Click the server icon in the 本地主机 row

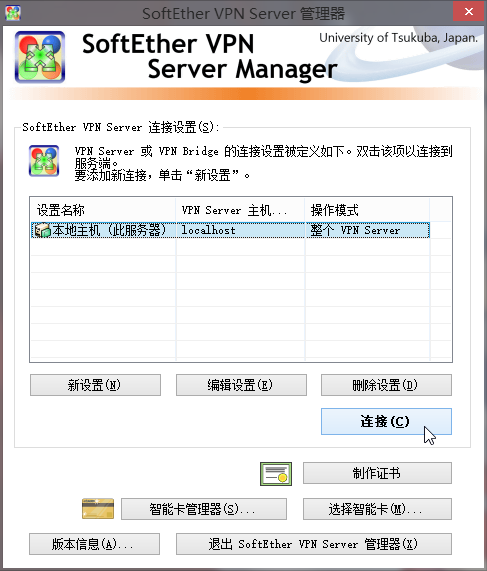tap(42, 230)
